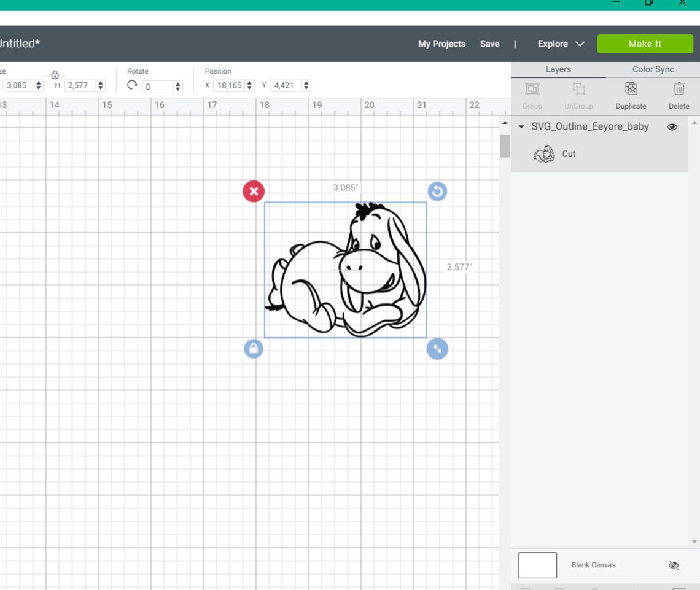
Task: Click the 3.085" width dimension label
Action: tap(345, 187)
